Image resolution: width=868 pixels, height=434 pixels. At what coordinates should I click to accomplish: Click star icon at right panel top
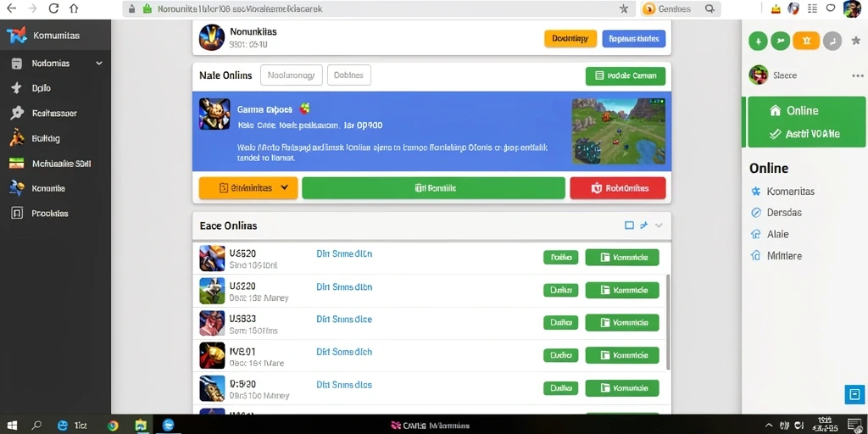pos(856,41)
